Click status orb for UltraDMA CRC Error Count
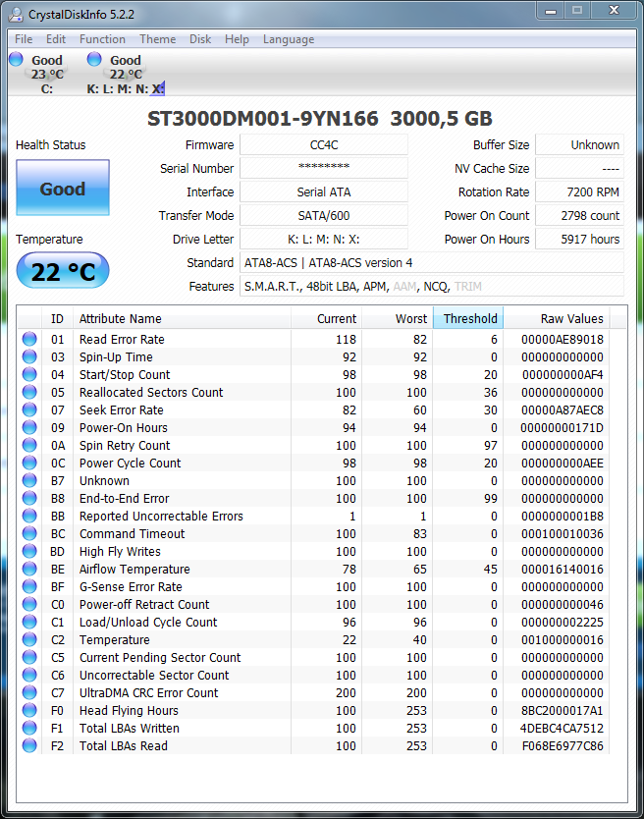 (x=29, y=692)
